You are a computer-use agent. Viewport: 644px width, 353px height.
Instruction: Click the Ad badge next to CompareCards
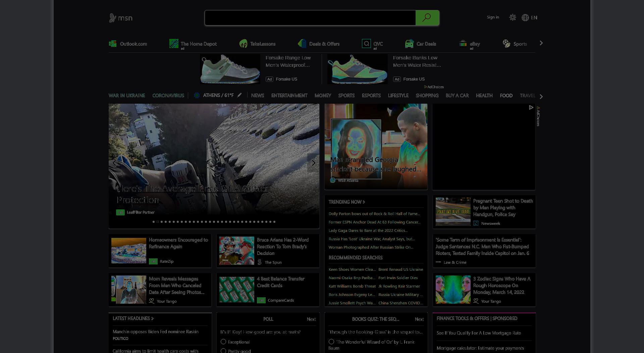click(x=261, y=300)
